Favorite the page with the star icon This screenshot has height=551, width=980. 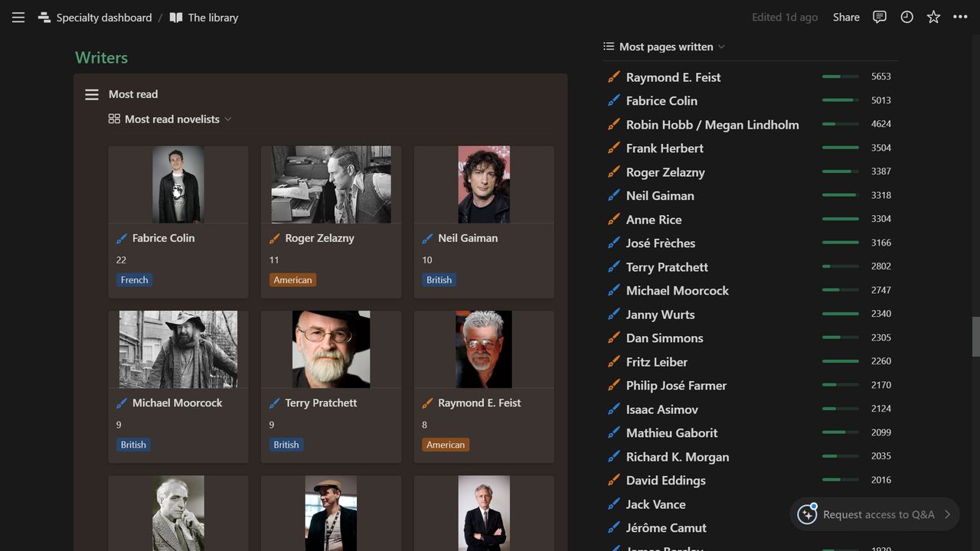pyautogui.click(x=933, y=17)
